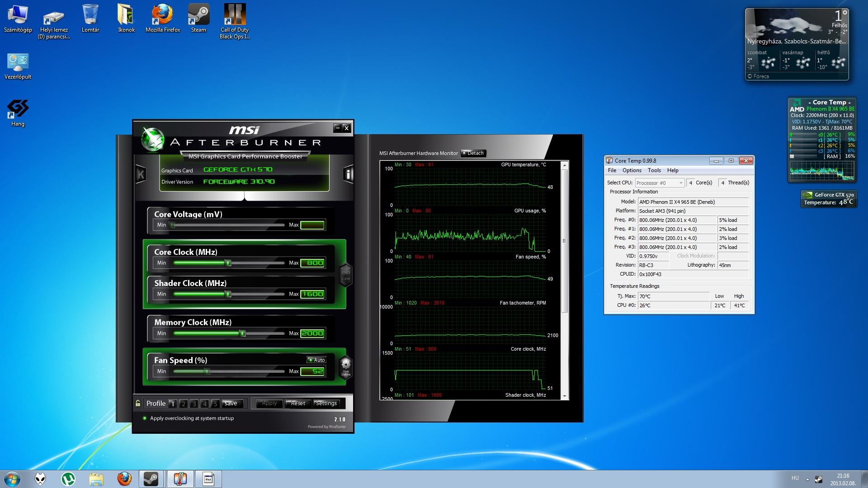Click the Nyíregyháza weather gadget
868x488 pixels.
(797, 44)
